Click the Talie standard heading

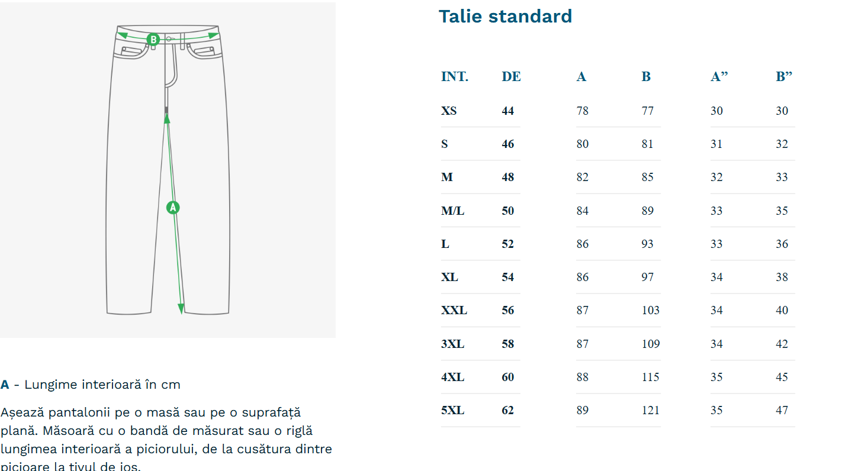[x=505, y=17]
